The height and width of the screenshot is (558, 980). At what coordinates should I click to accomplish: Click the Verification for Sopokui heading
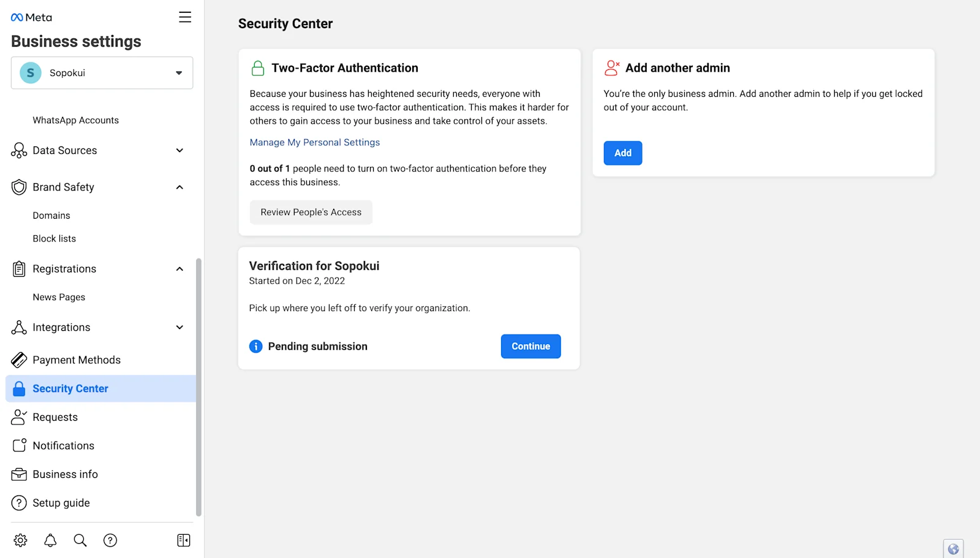point(314,266)
